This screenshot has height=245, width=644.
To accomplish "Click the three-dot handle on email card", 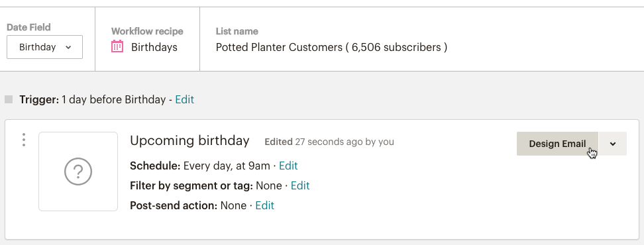I will point(24,140).
